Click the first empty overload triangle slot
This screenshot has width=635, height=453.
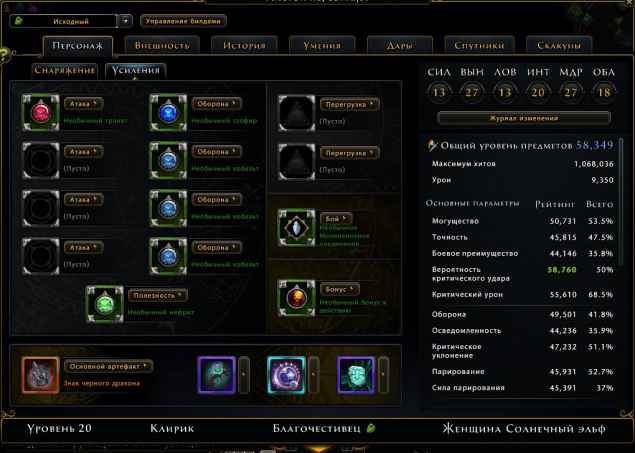point(296,113)
